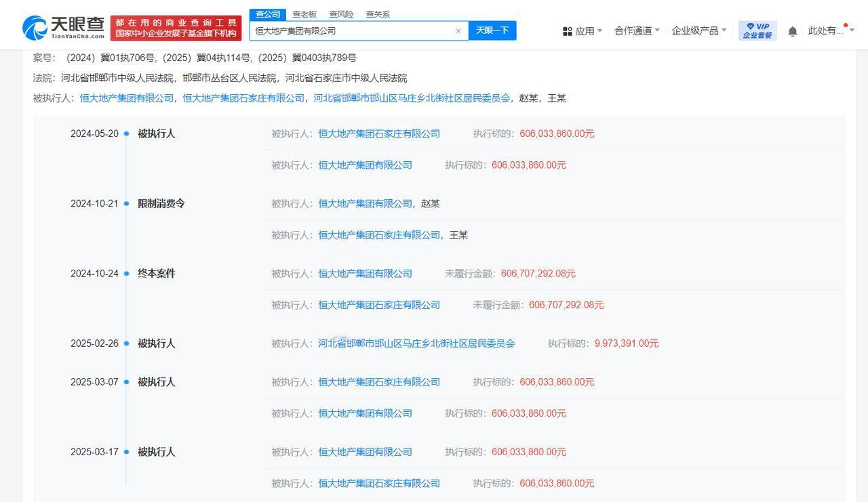This screenshot has height=502, width=868.
Task: Click 未履行金额 606,707,292.08元 in first 终本案件 row
Action: coord(538,274)
